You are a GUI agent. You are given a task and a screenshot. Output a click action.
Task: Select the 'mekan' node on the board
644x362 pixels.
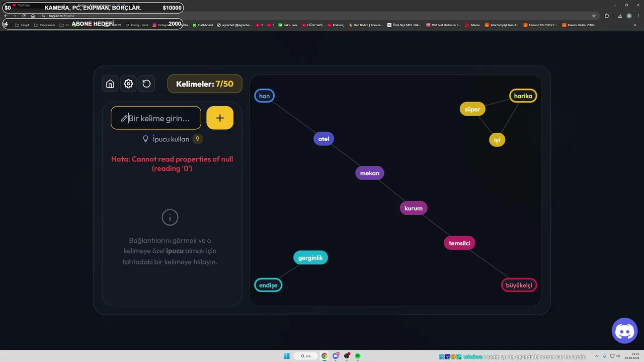pyautogui.click(x=370, y=173)
